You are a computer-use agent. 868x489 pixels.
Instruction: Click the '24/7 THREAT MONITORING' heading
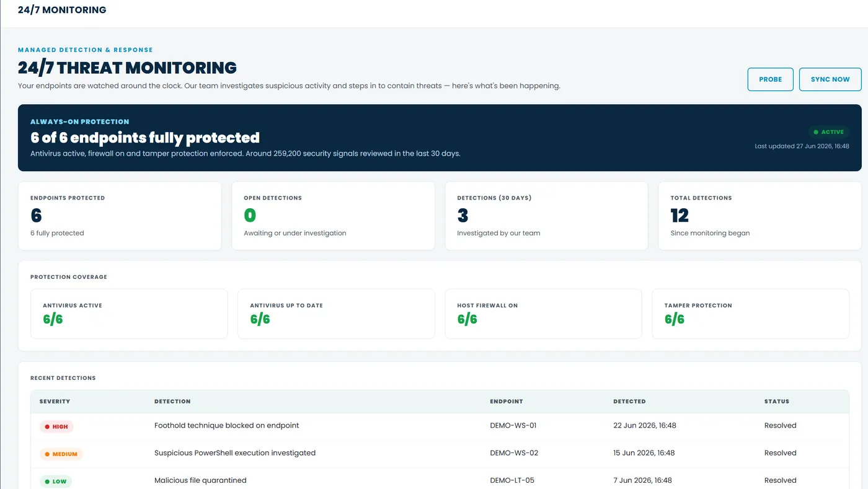[x=127, y=68]
